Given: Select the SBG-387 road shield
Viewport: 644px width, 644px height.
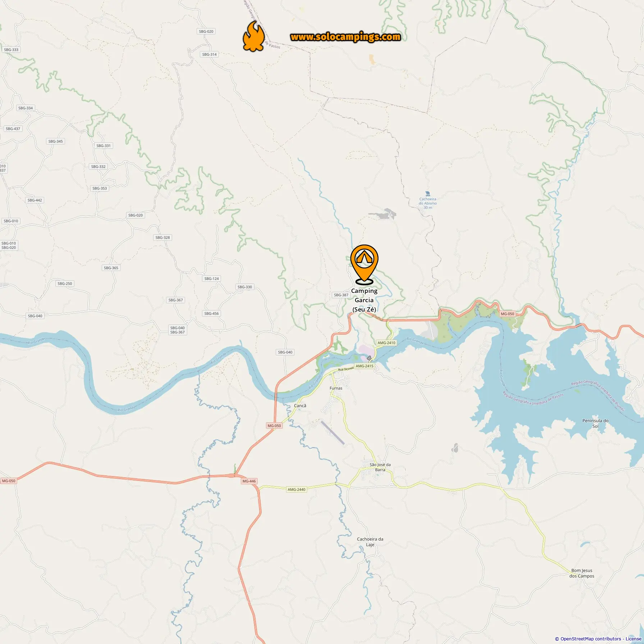Looking at the screenshot, I should (341, 295).
